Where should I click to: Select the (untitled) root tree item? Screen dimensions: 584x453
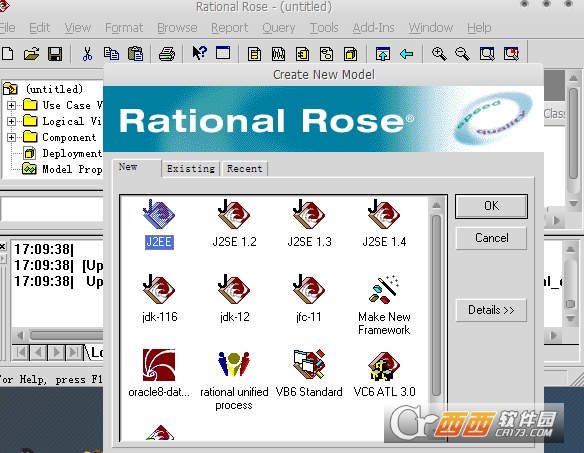click(54, 89)
